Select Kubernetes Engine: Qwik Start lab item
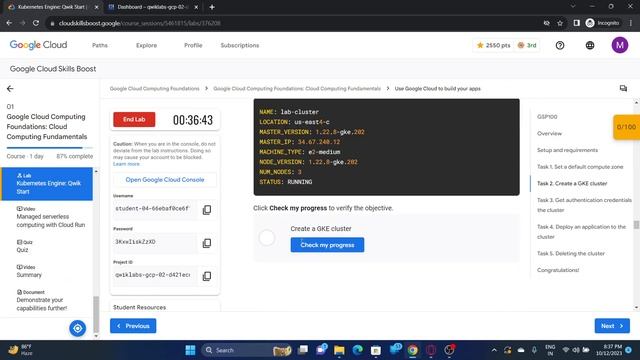 [47, 184]
